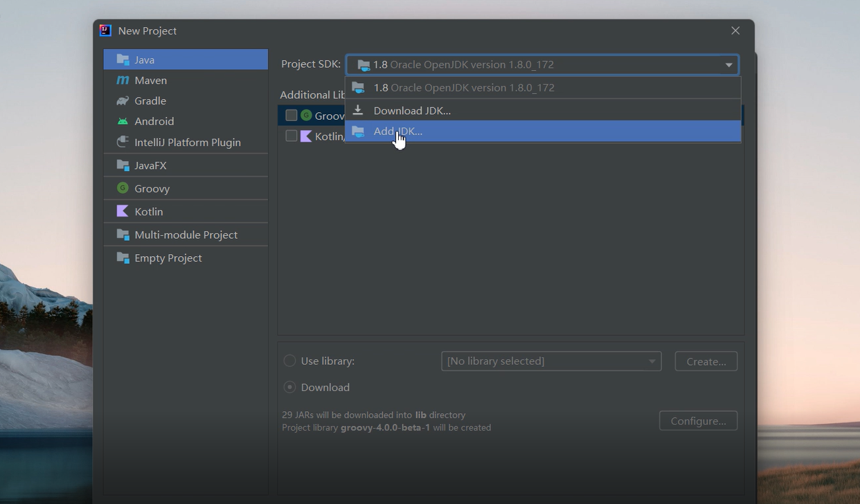
Task: Click the 'Project SDK:' label
Action: tap(311, 64)
